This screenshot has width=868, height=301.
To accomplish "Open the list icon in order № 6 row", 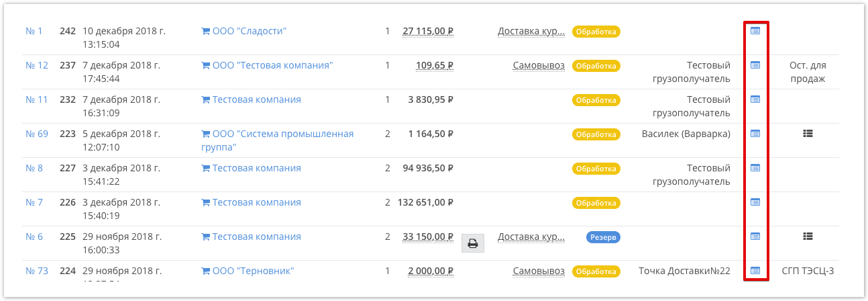I will [x=808, y=236].
